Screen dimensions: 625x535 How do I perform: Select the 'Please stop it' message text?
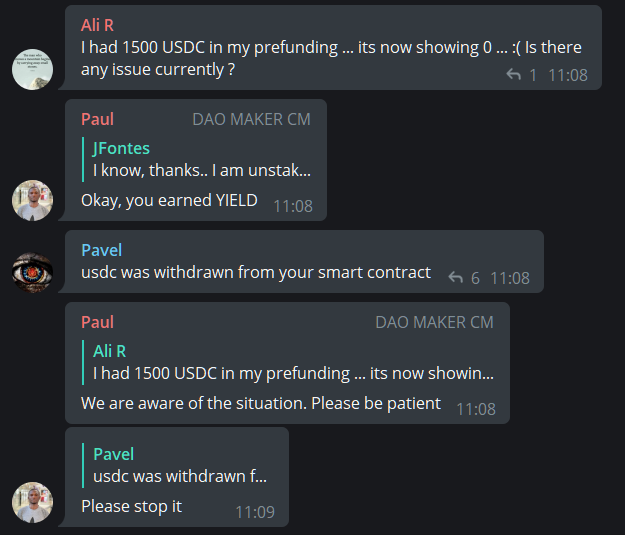point(132,506)
